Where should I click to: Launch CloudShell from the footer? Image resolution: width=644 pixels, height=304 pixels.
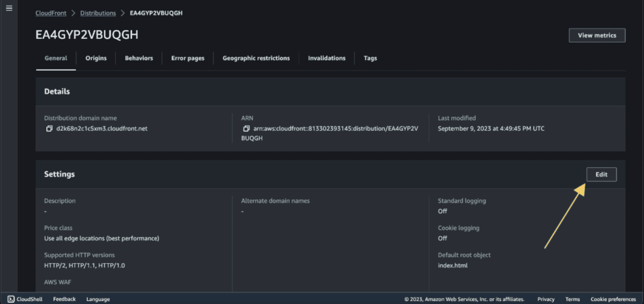25,299
